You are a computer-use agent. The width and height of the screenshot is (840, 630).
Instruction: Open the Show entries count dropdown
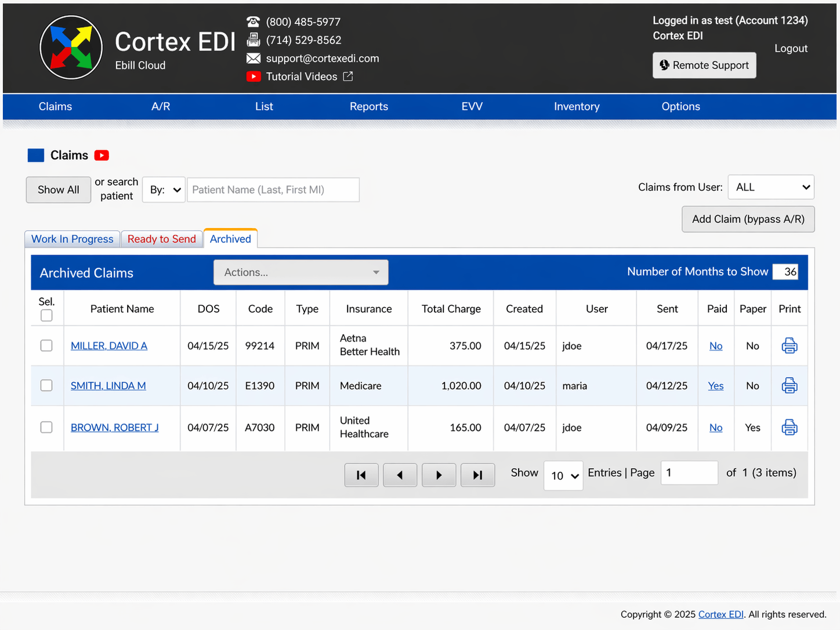coord(563,476)
